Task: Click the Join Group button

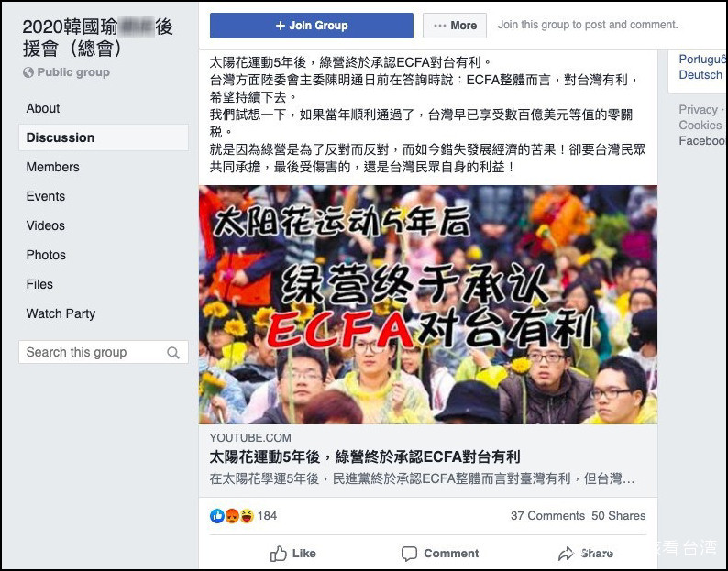Action: coord(311,26)
